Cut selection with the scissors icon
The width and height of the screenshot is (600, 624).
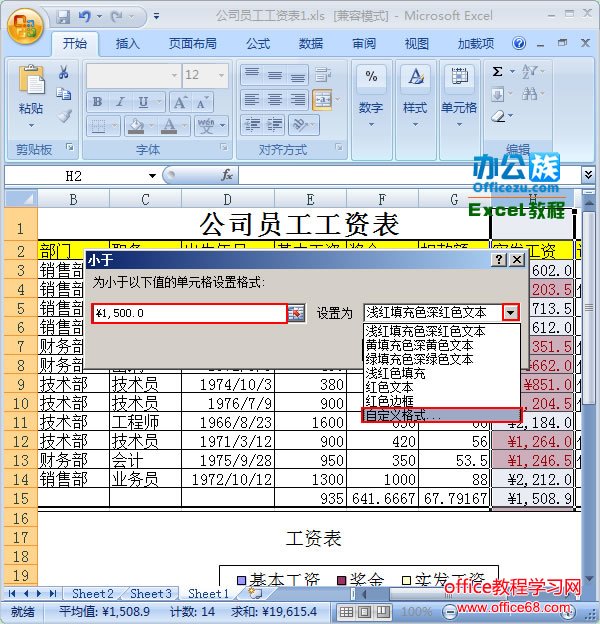(64, 72)
